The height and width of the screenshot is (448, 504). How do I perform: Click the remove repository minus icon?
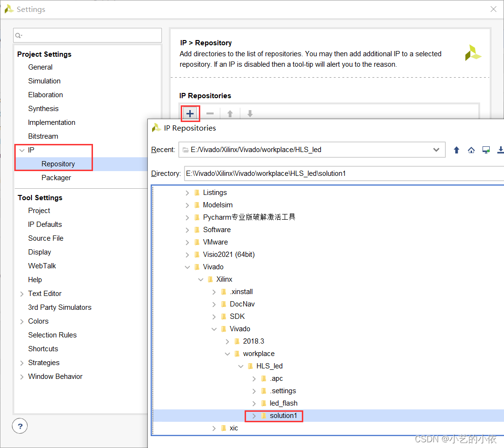pos(210,113)
